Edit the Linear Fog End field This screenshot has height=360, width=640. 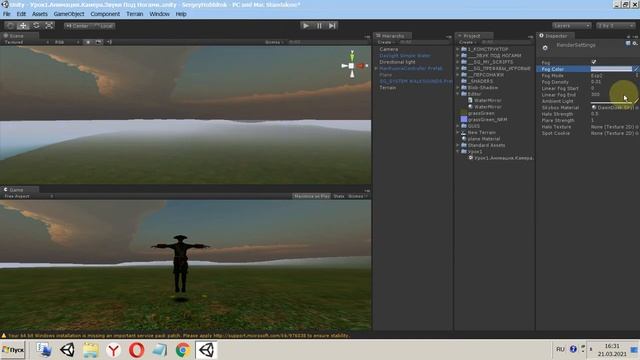pyautogui.click(x=614, y=95)
